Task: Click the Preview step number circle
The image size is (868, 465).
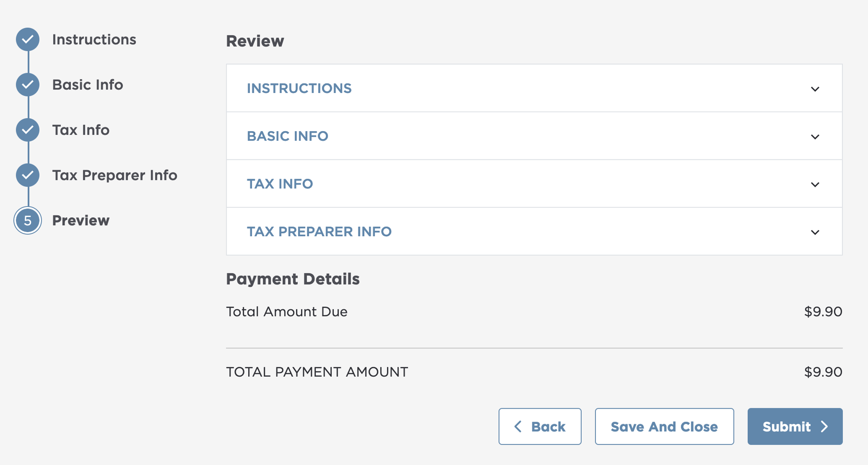Action: point(27,220)
